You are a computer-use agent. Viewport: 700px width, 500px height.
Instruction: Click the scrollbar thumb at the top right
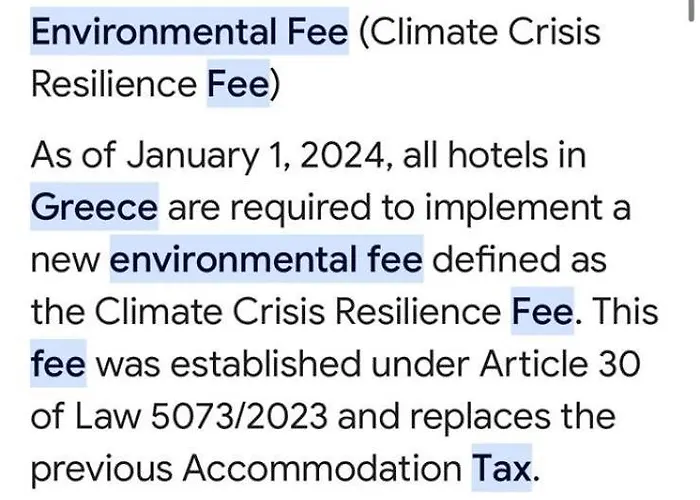[692, 10]
